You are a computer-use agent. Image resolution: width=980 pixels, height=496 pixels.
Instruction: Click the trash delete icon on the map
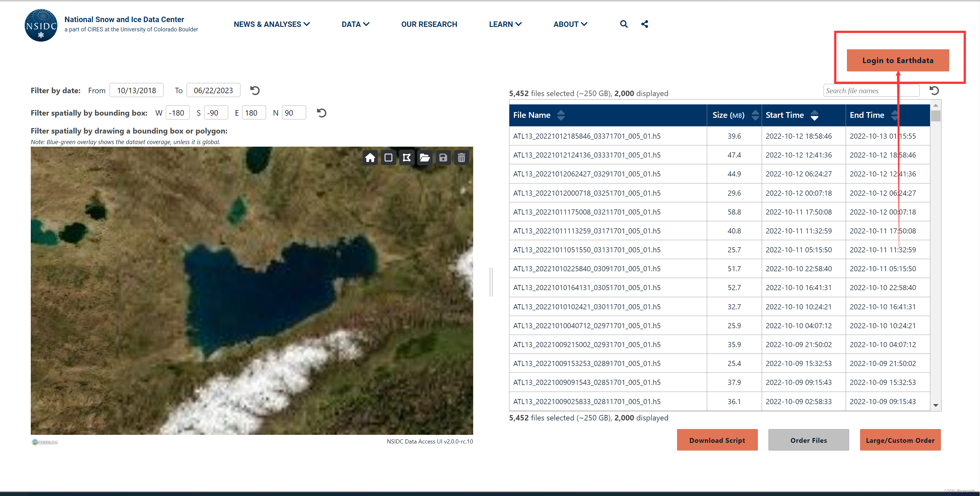pyautogui.click(x=461, y=158)
